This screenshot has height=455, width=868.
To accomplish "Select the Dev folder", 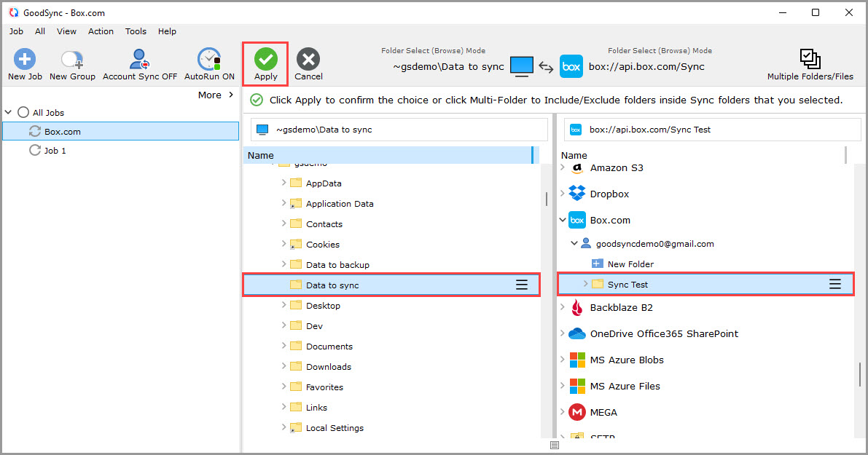I will pyautogui.click(x=314, y=326).
